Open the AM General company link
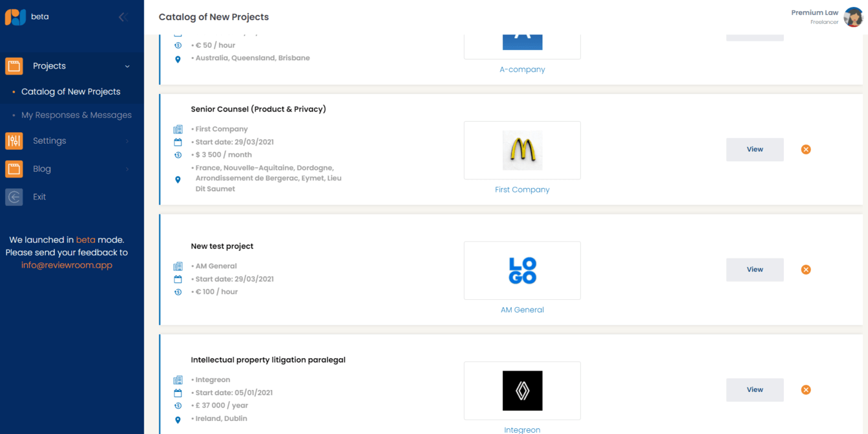Viewport: 868px width, 434px height. pos(522,310)
